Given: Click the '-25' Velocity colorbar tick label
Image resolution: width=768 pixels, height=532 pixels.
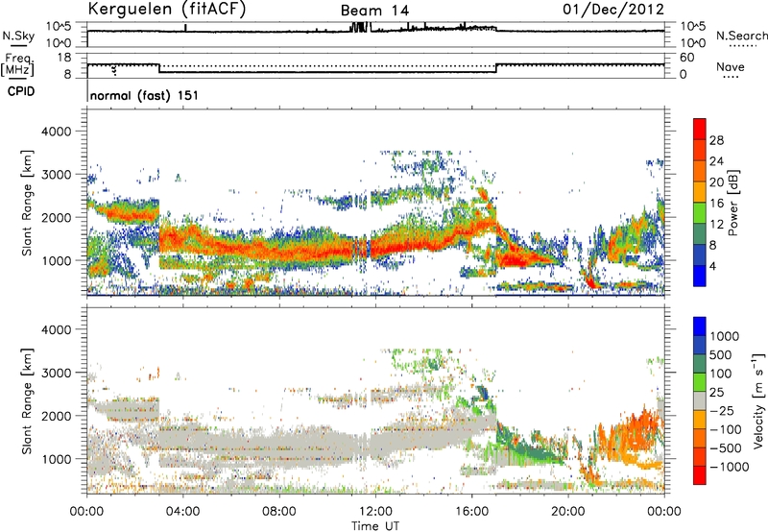Looking at the screenshot, I should pyautogui.click(x=722, y=411).
